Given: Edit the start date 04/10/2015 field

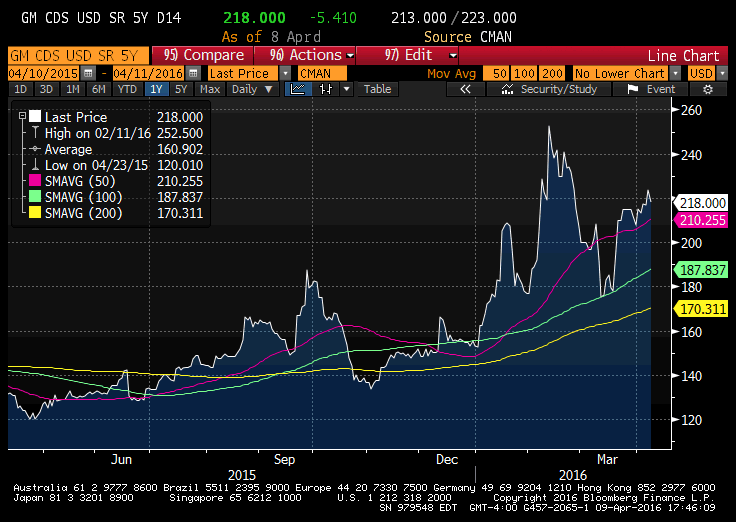Looking at the screenshot, I should 44,74.
